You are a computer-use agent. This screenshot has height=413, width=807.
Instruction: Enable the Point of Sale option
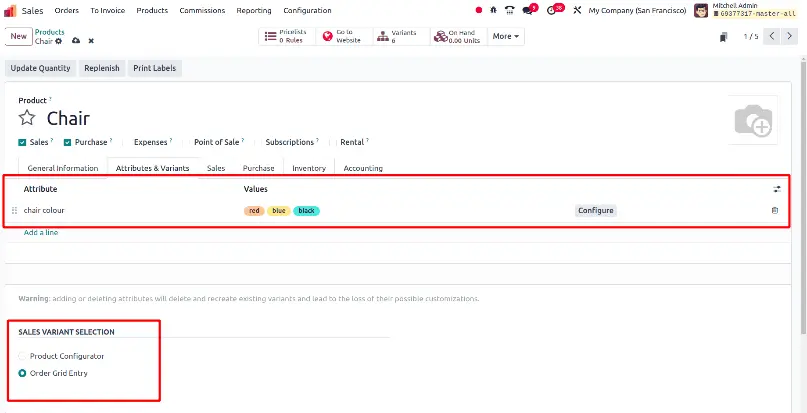216,142
